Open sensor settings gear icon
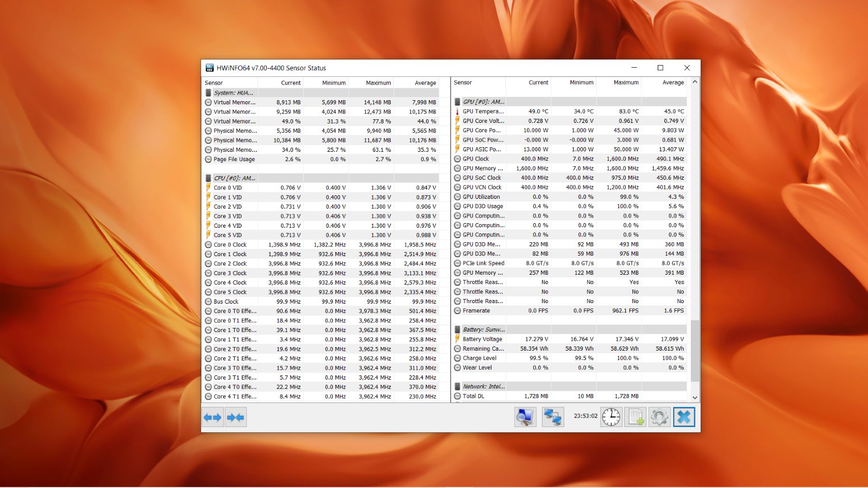Viewport: 868px width, 488px height. (x=659, y=417)
